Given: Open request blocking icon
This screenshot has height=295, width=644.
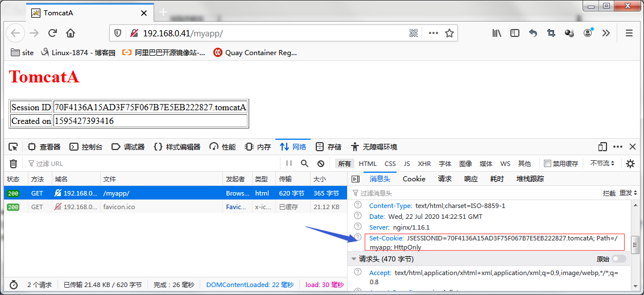Looking at the screenshot, I should pos(321,163).
